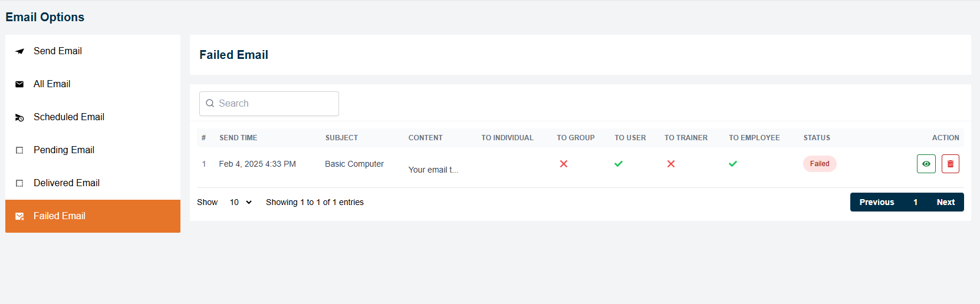
Task: Open the Show entries count dropdown
Action: tap(241, 202)
